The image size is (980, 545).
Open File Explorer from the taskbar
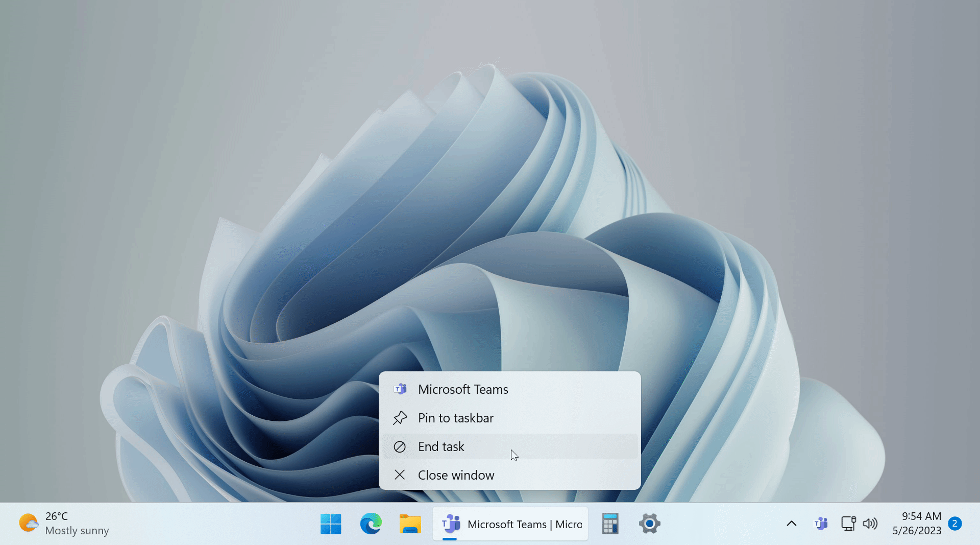410,524
